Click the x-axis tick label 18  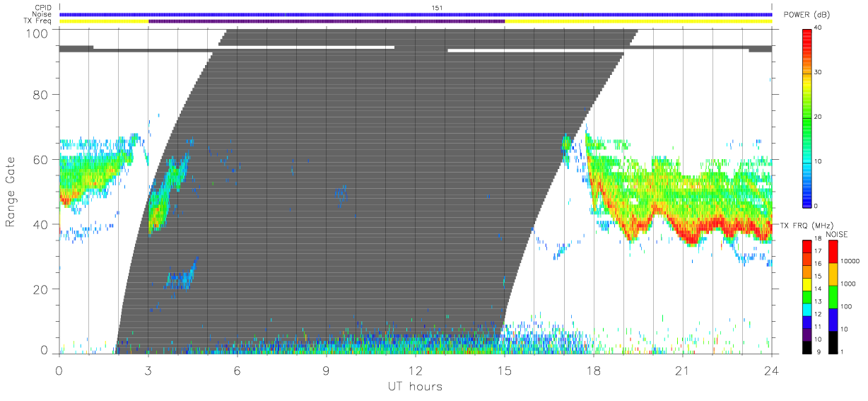pyautogui.click(x=593, y=370)
